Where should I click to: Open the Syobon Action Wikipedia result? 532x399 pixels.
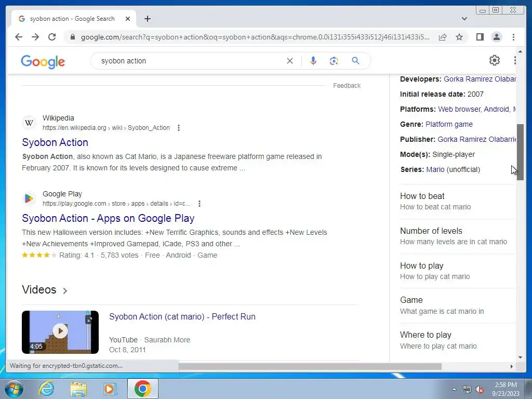pos(55,142)
